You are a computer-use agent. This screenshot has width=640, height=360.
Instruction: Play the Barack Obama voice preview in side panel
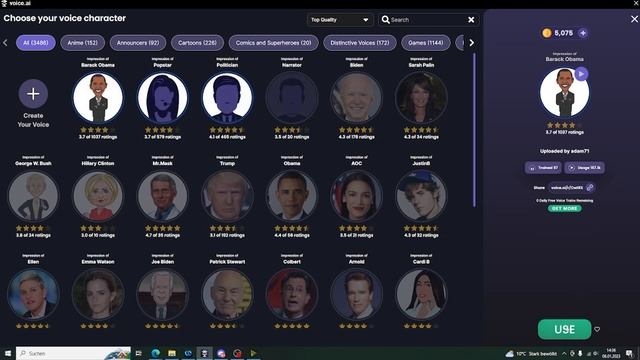pyautogui.click(x=581, y=74)
